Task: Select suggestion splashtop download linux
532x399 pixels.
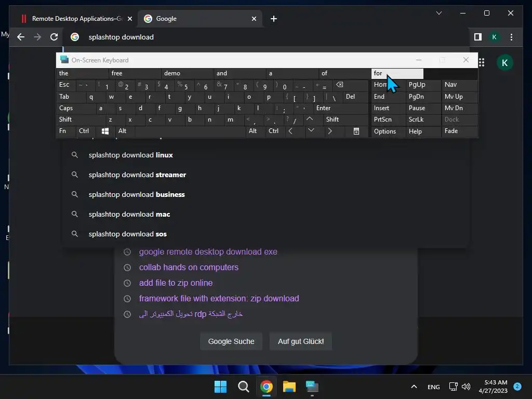Action: click(265, 155)
